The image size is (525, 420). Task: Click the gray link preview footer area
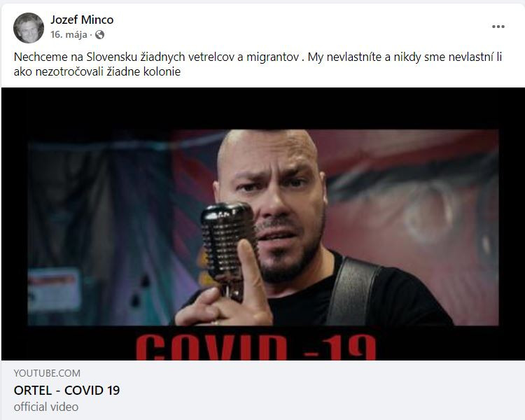(x=262, y=390)
